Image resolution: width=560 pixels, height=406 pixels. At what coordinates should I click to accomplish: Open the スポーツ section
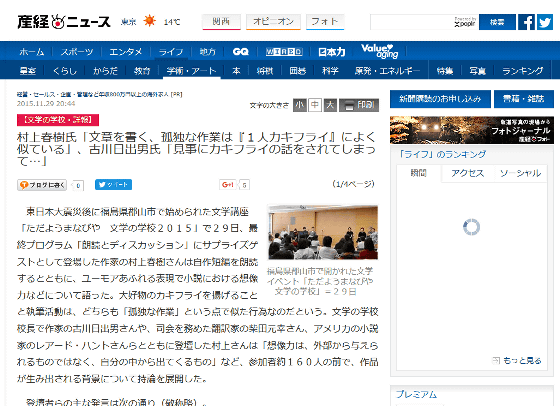click(x=77, y=52)
